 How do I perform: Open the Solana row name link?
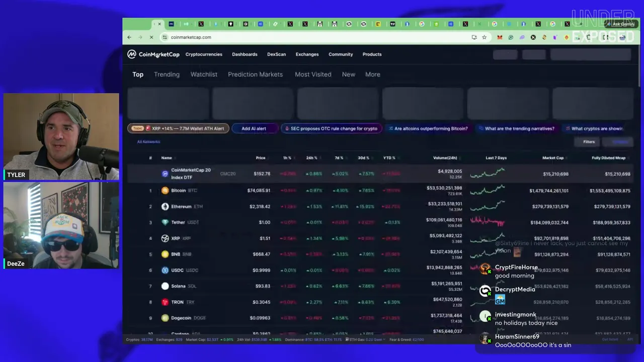click(178, 286)
